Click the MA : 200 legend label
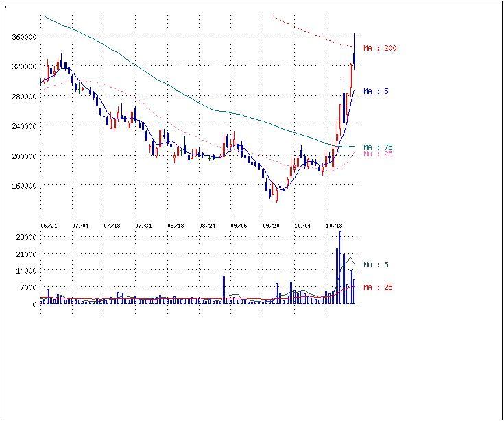504x421 pixels. 380,48
